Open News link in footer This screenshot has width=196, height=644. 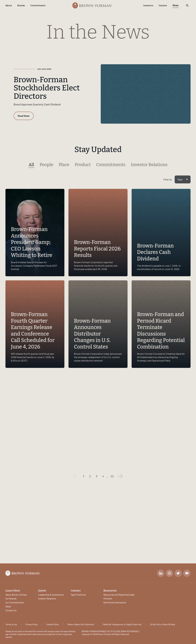[8, 607]
